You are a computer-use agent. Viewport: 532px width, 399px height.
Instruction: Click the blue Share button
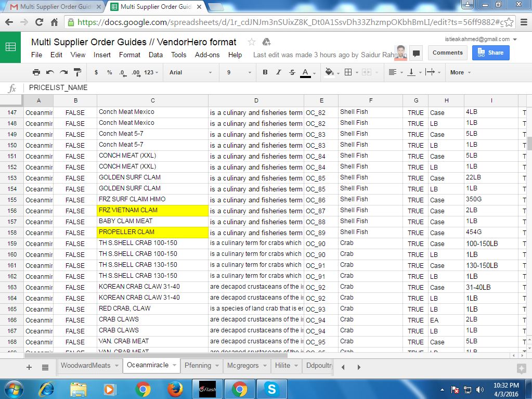490,53
